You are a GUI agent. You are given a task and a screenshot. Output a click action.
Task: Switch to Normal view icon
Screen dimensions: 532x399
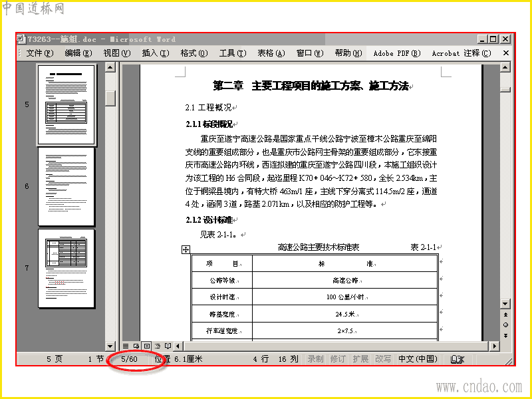(126, 346)
